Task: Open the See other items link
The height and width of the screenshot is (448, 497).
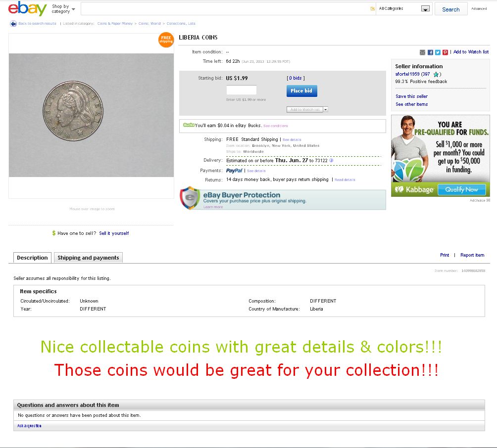Action: (411, 104)
